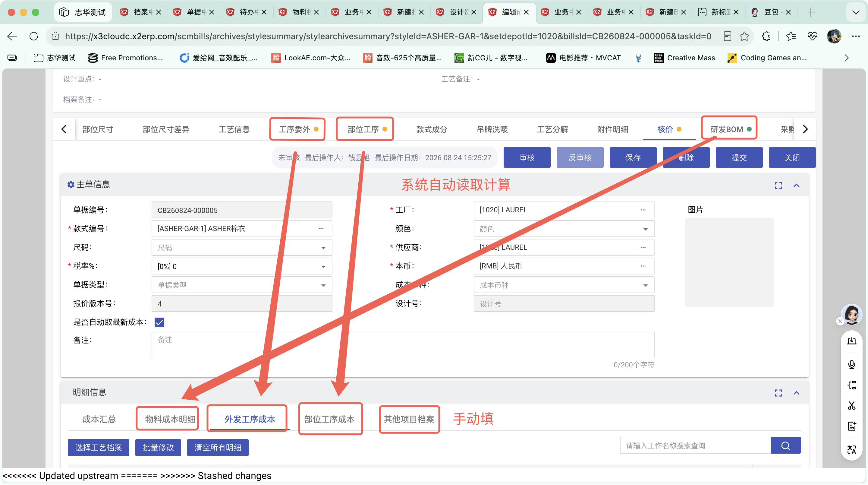Collapse the 主单信息 section
This screenshot has width=868, height=485.
(796, 185)
